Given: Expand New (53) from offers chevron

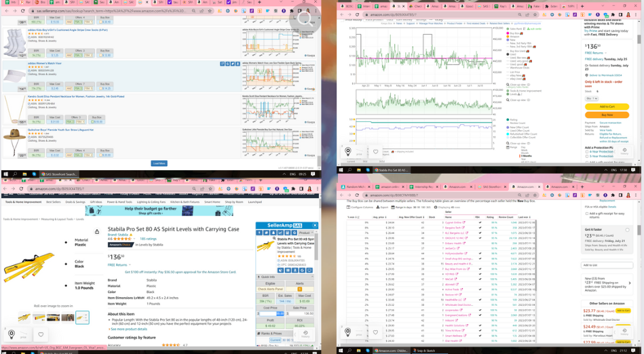Looking at the screenshot, I should coord(629,283).
